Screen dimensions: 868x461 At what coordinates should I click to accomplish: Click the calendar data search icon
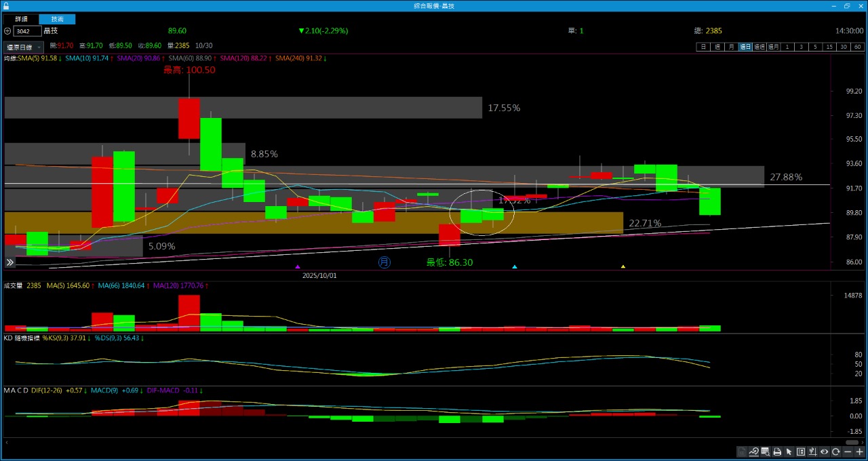click(x=765, y=452)
